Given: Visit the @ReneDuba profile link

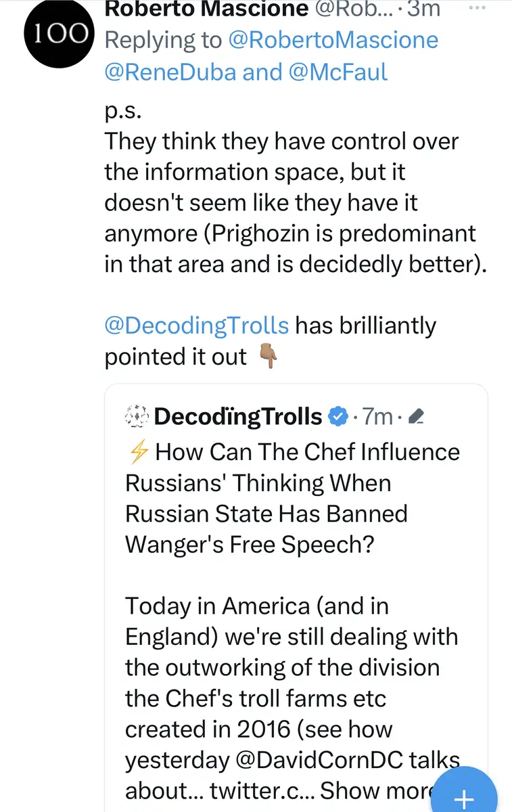Looking at the screenshot, I should click(x=170, y=72).
